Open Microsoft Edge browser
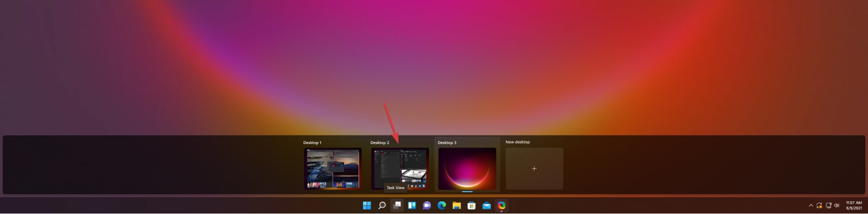 pos(442,205)
